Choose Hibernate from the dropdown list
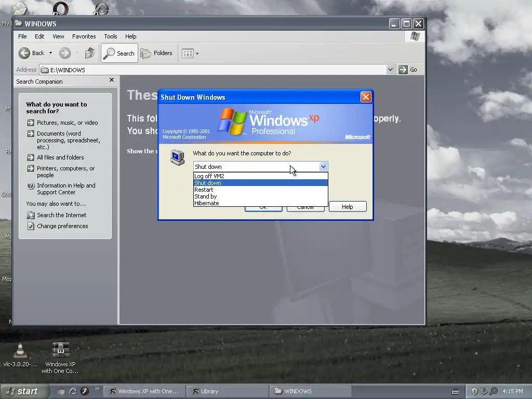The width and height of the screenshot is (532, 399). 261,203
